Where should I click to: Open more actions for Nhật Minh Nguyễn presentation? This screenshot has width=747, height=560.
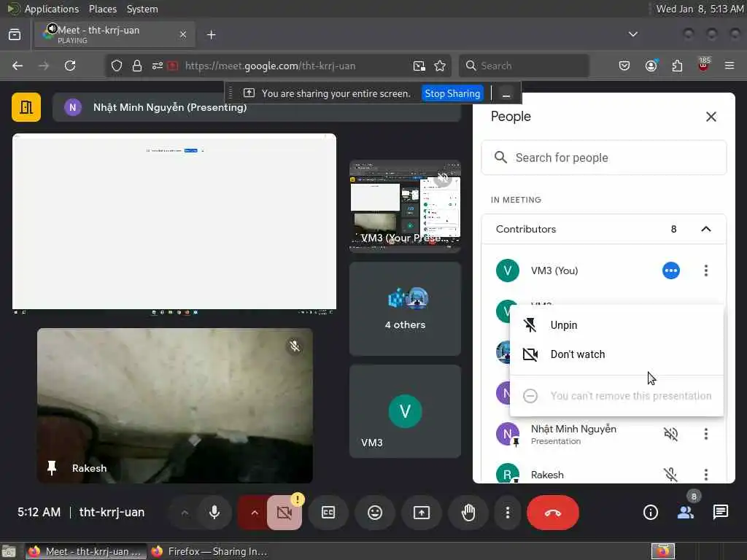coord(706,434)
